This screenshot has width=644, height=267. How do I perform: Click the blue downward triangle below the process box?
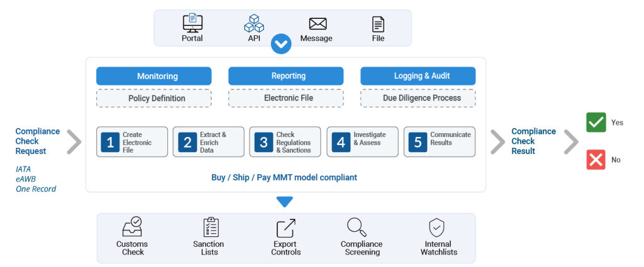point(285,202)
